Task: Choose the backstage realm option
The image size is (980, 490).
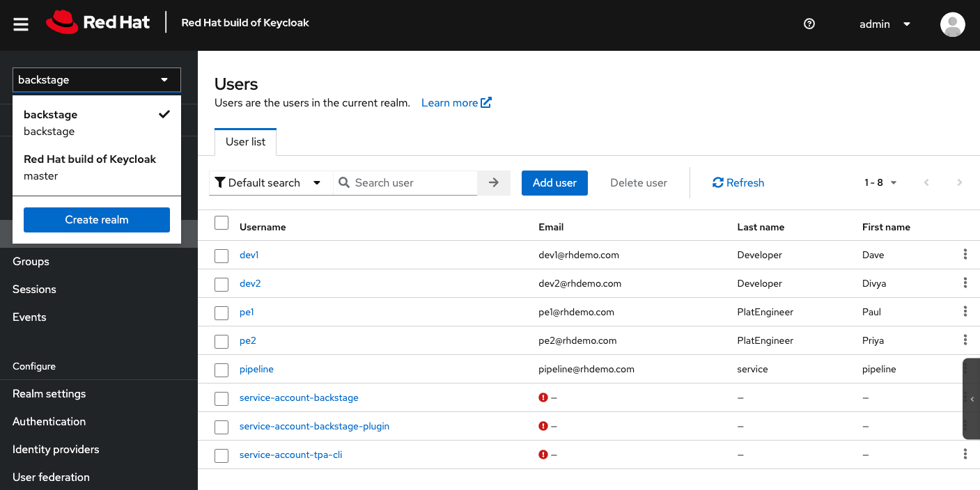Action: 97,122
